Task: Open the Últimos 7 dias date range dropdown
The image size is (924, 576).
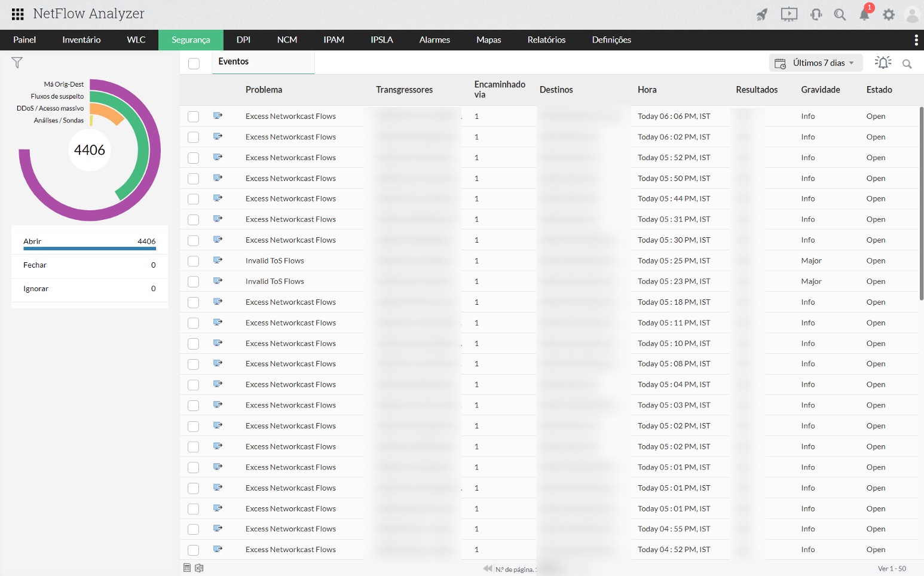Action: tap(816, 62)
